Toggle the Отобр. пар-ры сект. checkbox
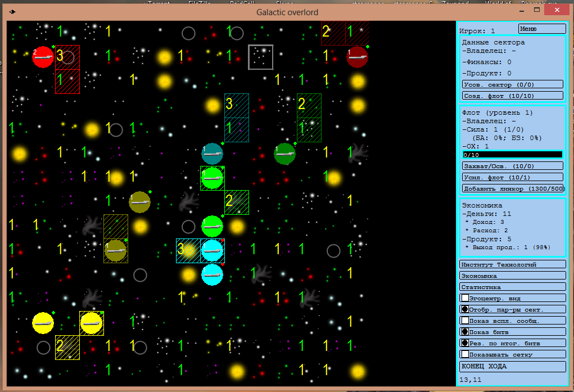Image resolution: width=574 pixels, height=392 pixels. [x=465, y=309]
